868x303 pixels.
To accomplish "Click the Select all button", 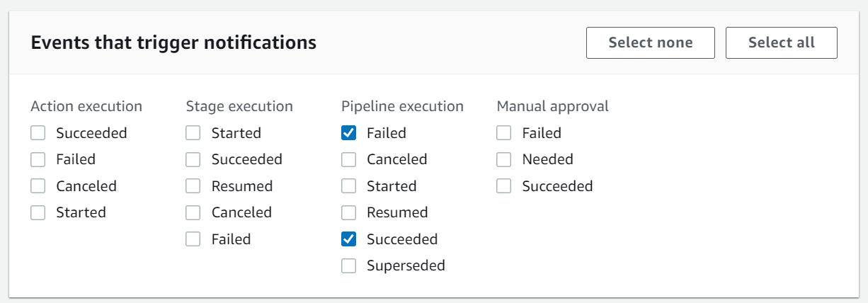I will [x=781, y=42].
